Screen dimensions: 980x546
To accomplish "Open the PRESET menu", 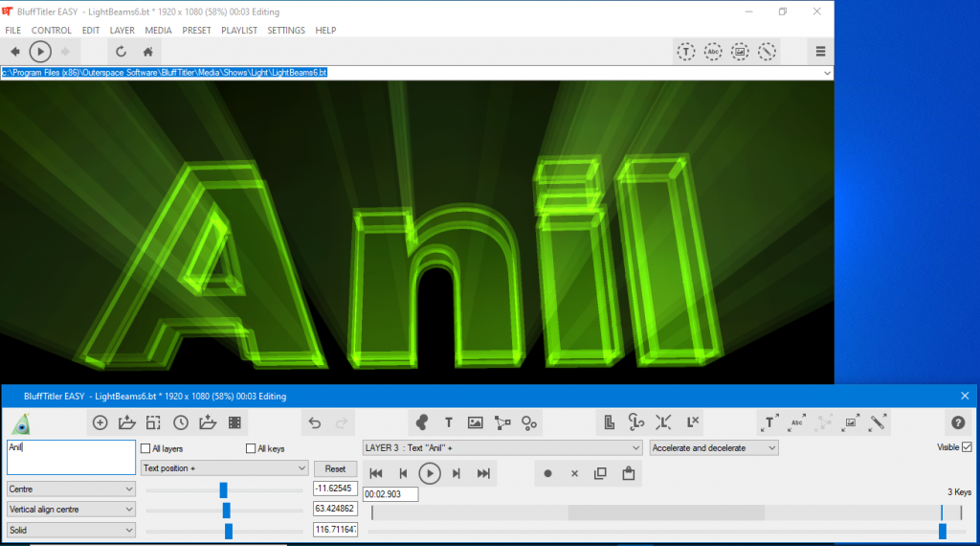I will point(196,30).
